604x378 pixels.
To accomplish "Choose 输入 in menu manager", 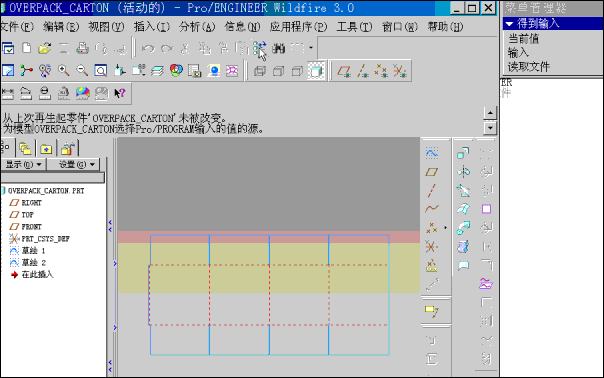I will pyautogui.click(x=518, y=52).
